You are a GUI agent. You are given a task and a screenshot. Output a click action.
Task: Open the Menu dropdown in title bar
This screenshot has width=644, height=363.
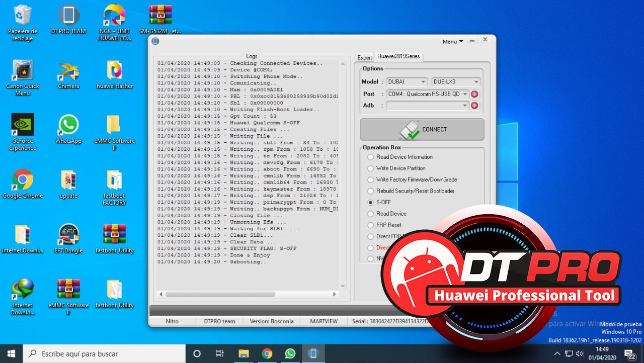(453, 42)
